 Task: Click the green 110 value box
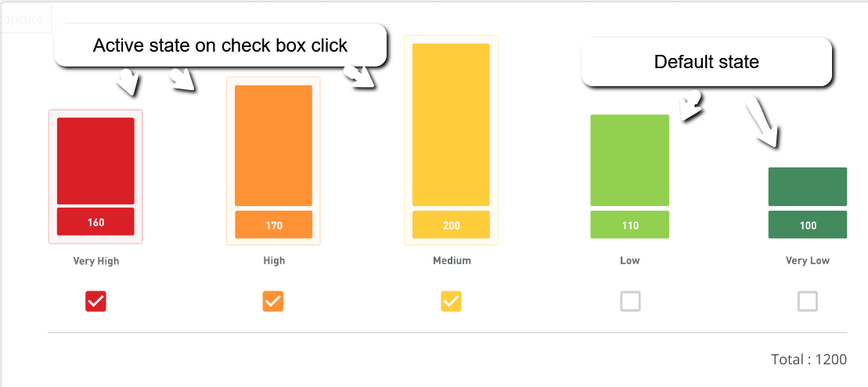tap(630, 225)
